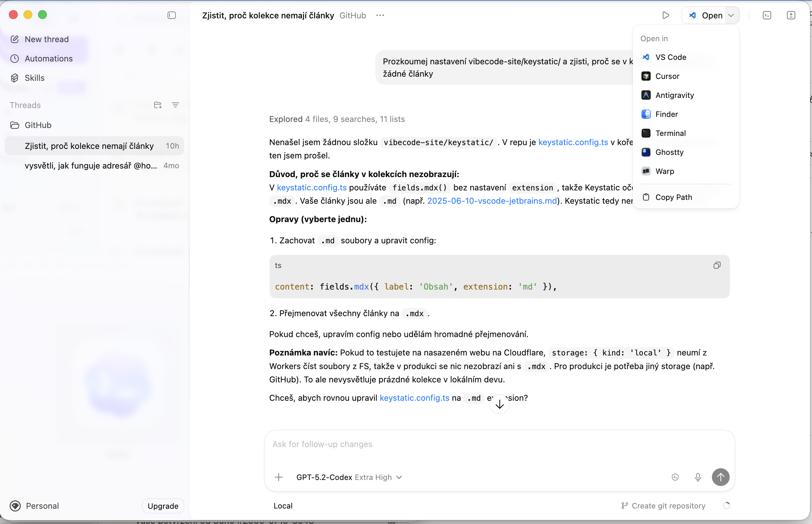Open the Skills section
This screenshot has width=812, height=524.
click(34, 78)
